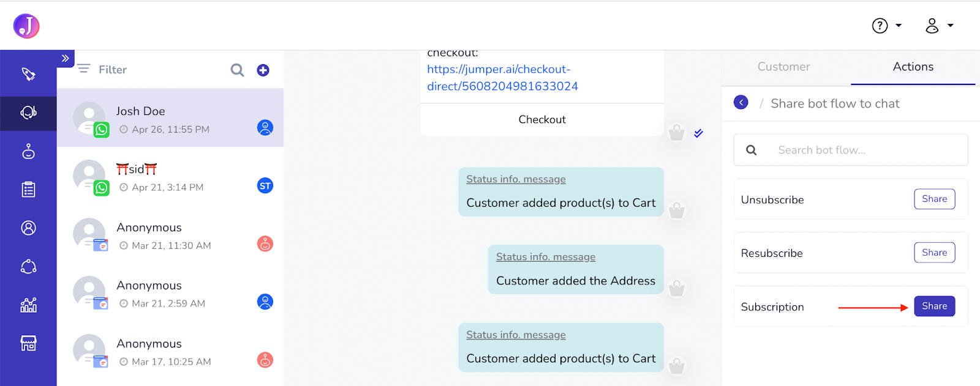980x386 pixels.
Task: Click the blue plus new conversation icon
Action: [263, 70]
